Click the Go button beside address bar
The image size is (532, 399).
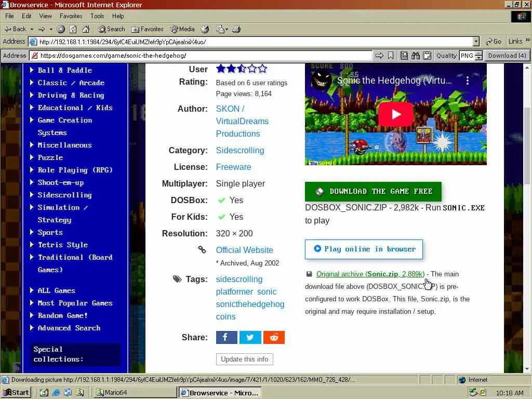click(494, 42)
